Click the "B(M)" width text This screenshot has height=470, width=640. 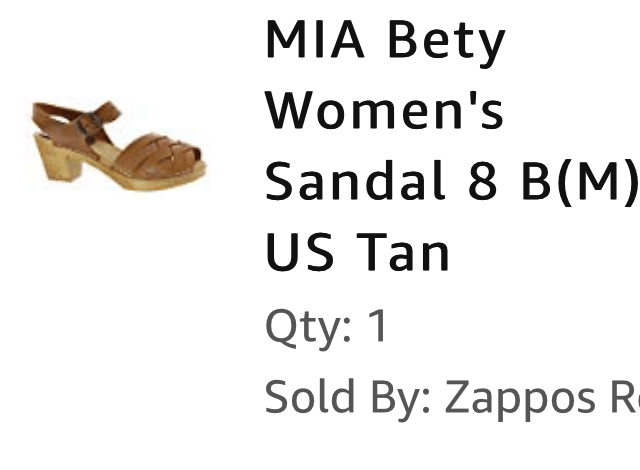pyautogui.click(x=574, y=182)
